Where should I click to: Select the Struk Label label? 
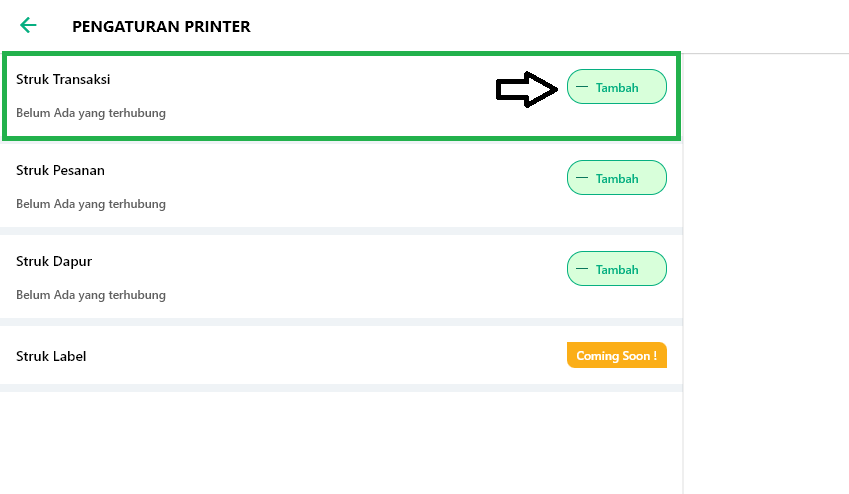click(51, 356)
